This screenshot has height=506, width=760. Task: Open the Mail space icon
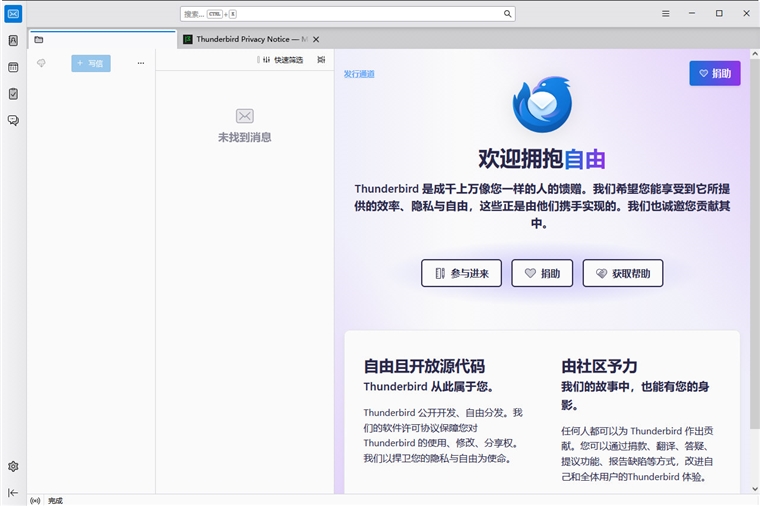click(x=13, y=14)
